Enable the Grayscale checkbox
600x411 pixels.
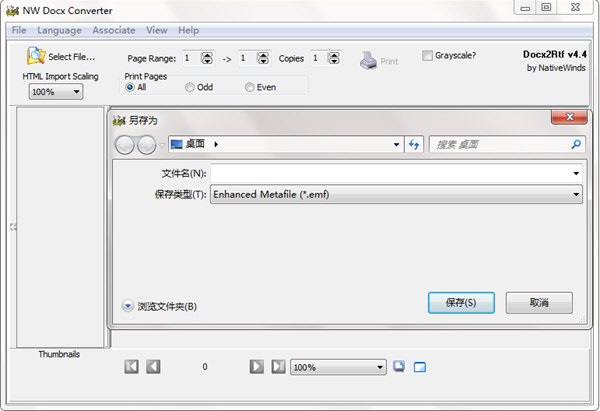(x=427, y=55)
